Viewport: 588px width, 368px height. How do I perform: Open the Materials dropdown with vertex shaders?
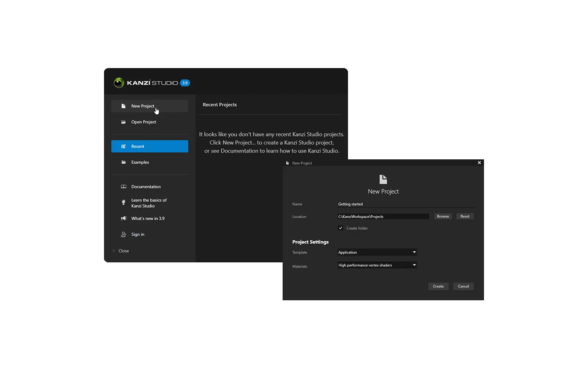tap(377, 265)
